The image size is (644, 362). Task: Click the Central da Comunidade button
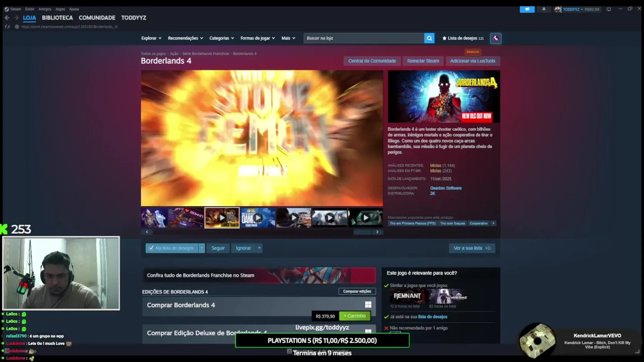(x=372, y=61)
